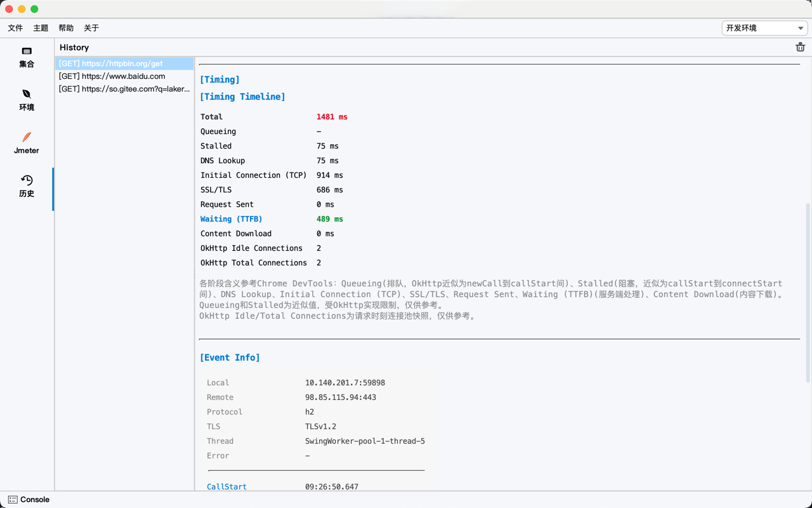
Task: Click the Stalled label
Action: point(216,146)
